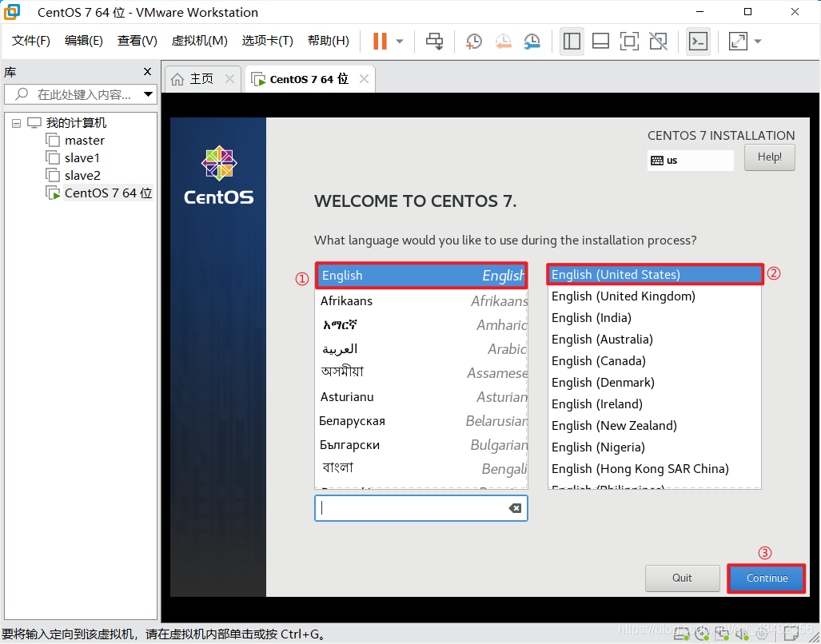Select 我的计算机 in the library tree

click(x=76, y=123)
